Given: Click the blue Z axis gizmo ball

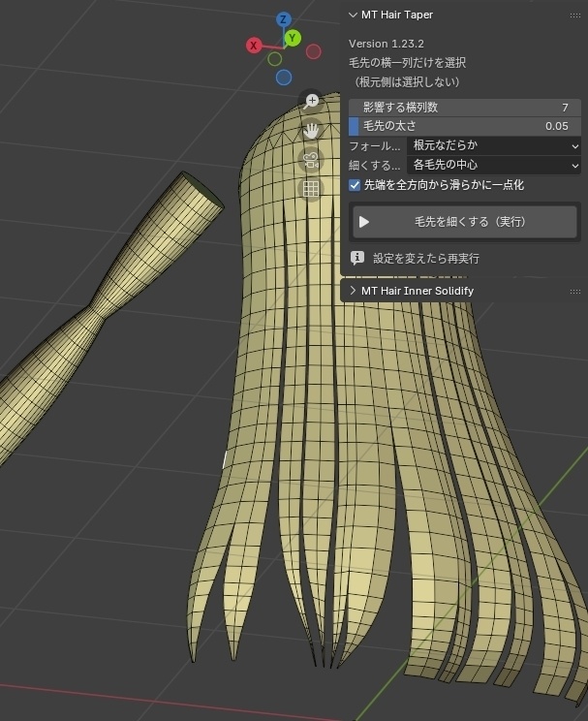Looking at the screenshot, I should (x=284, y=19).
